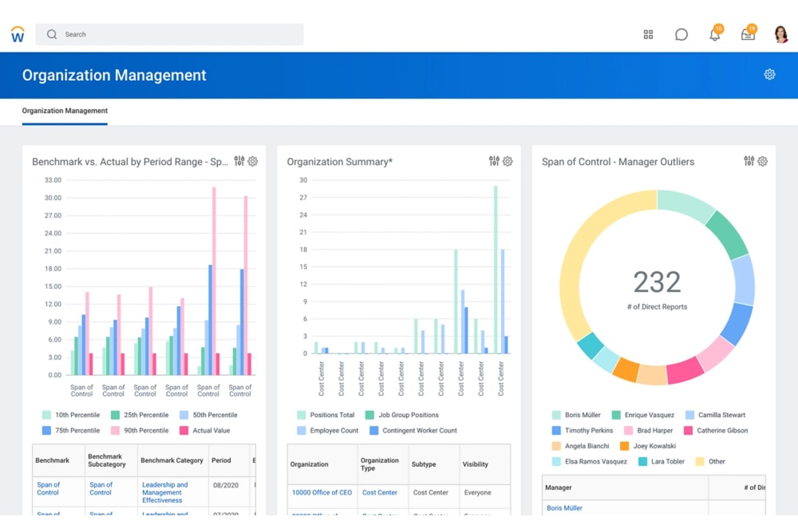Click the 90th Percentile legend swatch
The image size is (798, 532).
pyautogui.click(x=115, y=431)
